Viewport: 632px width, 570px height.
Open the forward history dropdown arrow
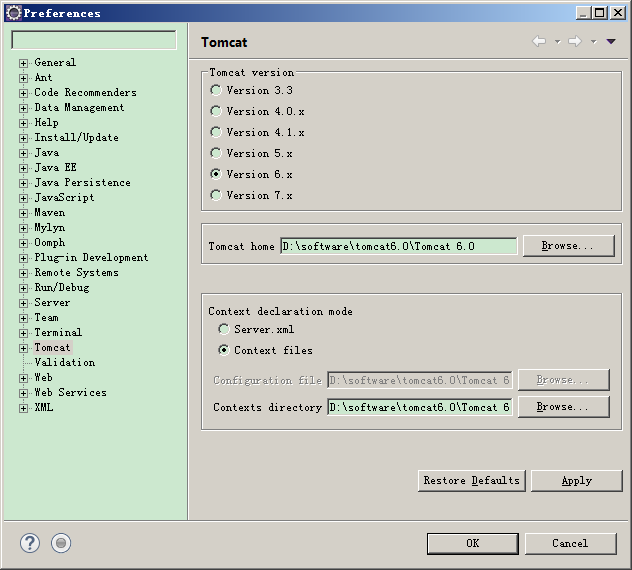click(x=593, y=42)
